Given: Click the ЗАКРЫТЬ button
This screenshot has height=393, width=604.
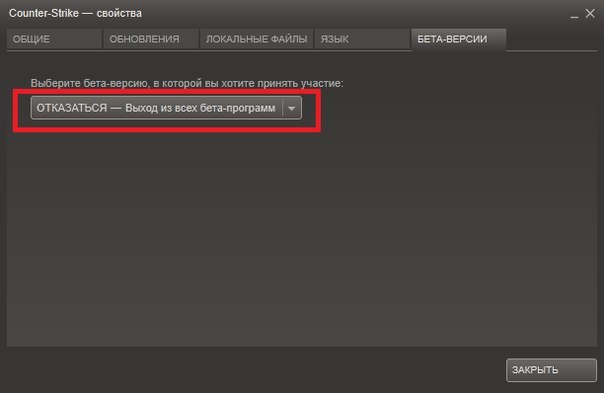Looking at the screenshot, I should pyautogui.click(x=551, y=370).
